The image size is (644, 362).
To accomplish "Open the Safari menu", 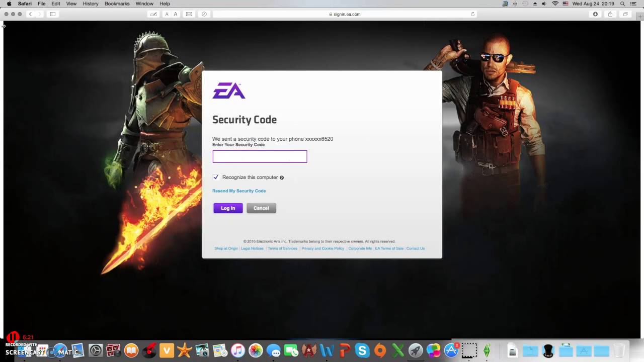I will pos(25,4).
